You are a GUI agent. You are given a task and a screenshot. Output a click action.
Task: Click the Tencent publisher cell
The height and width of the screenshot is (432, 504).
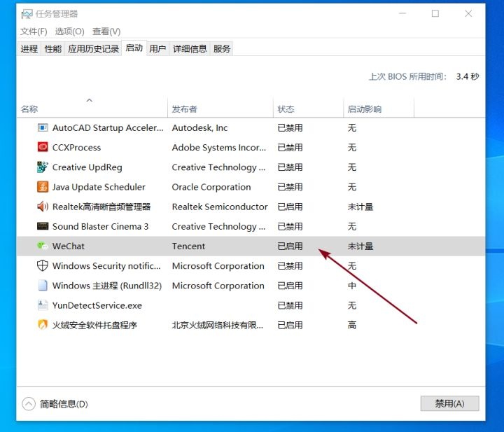[x=188, y=246]
